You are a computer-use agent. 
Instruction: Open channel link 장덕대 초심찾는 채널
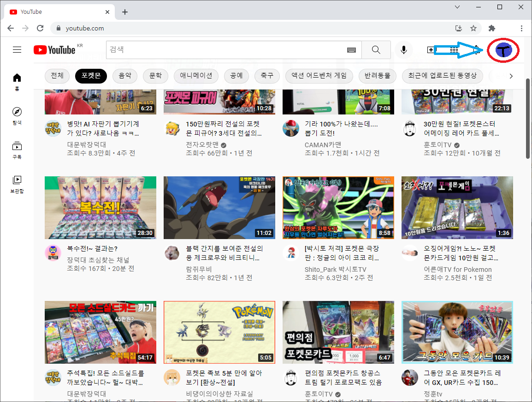[98, 260]
